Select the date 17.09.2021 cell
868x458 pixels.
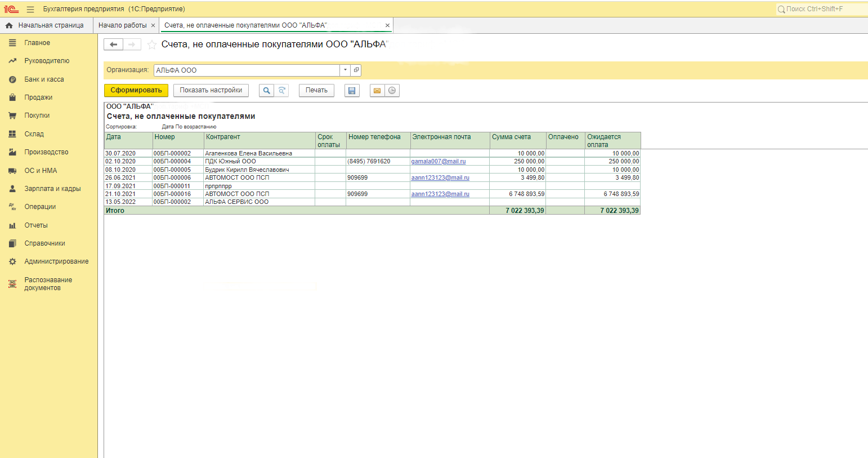(x=128, y=186)
